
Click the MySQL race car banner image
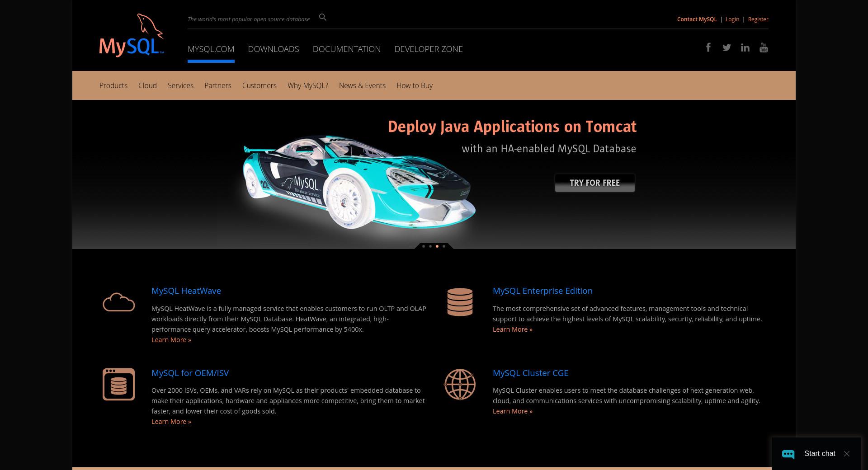click(x=359, y=182)
